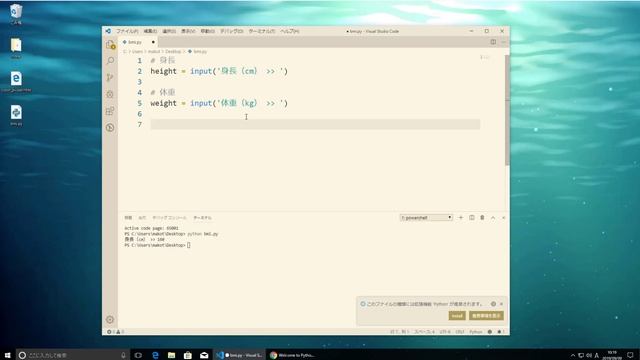Open the Manage gear at activity bar bottom
This screenshot has height=360, width=640.
(x=110, y=320)
